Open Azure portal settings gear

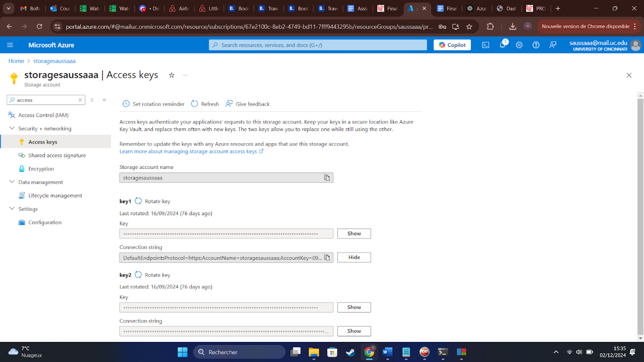519,45
